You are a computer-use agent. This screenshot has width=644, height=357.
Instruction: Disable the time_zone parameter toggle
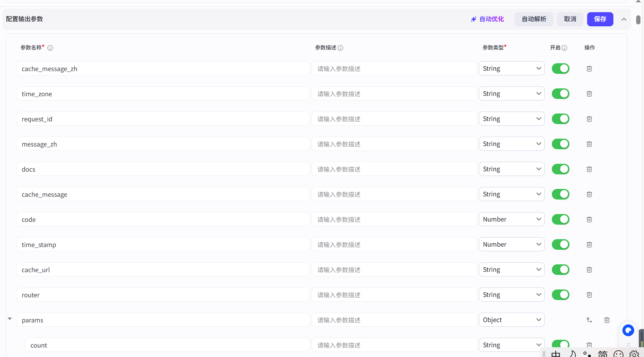tap(560, 94)
